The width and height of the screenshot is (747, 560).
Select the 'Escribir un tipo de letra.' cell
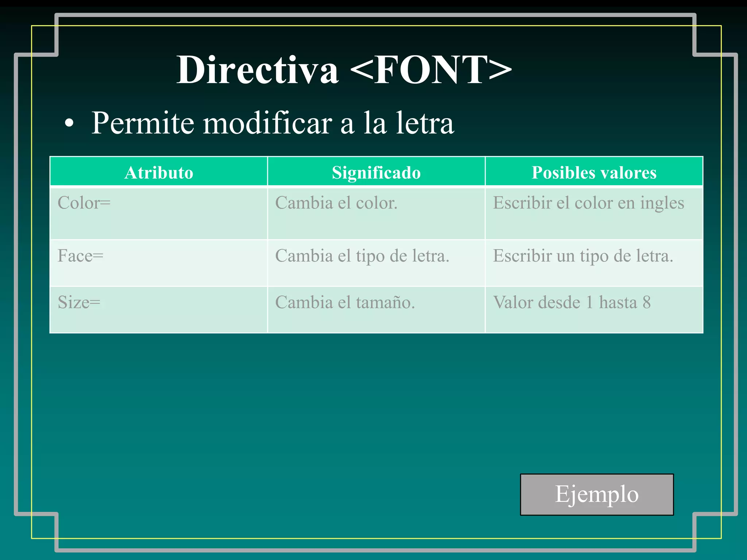[x=594, y=263]
